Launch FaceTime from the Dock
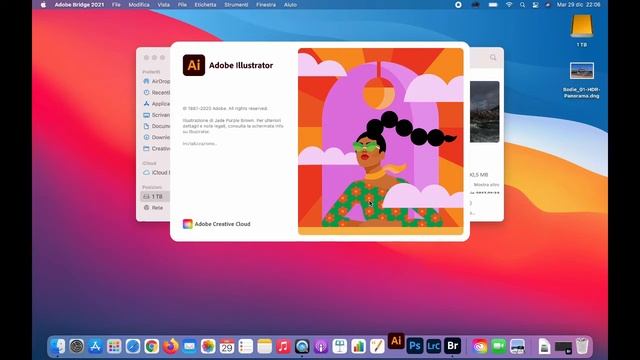 498,347
